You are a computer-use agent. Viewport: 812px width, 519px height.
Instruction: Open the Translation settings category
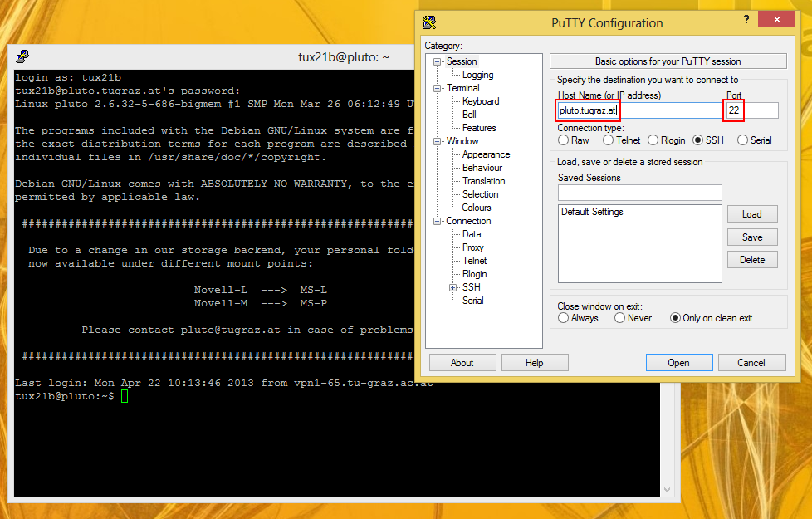click(x=484, y=181)
